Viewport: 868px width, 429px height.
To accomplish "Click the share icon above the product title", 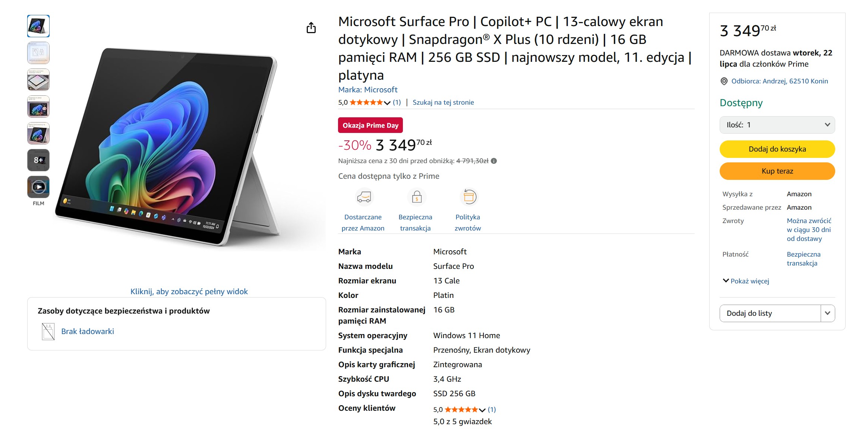I will point(312,28).
